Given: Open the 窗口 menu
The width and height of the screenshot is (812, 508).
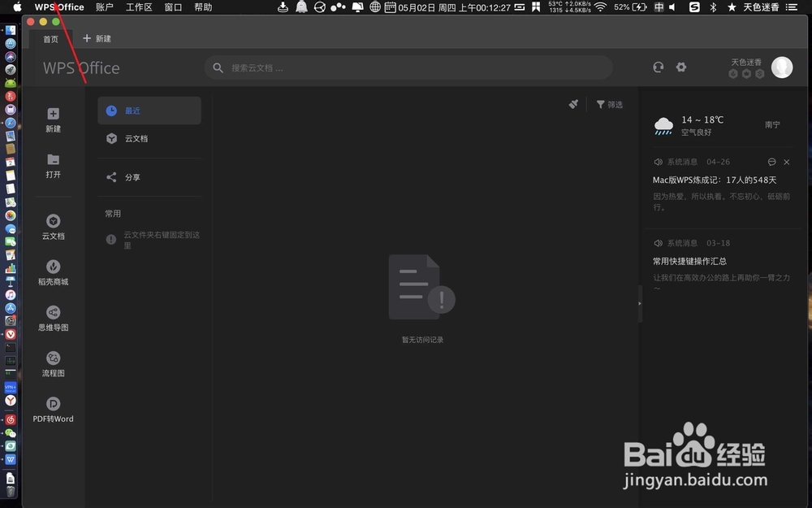Looking at the screenshot, I should [x=173, y=7].
